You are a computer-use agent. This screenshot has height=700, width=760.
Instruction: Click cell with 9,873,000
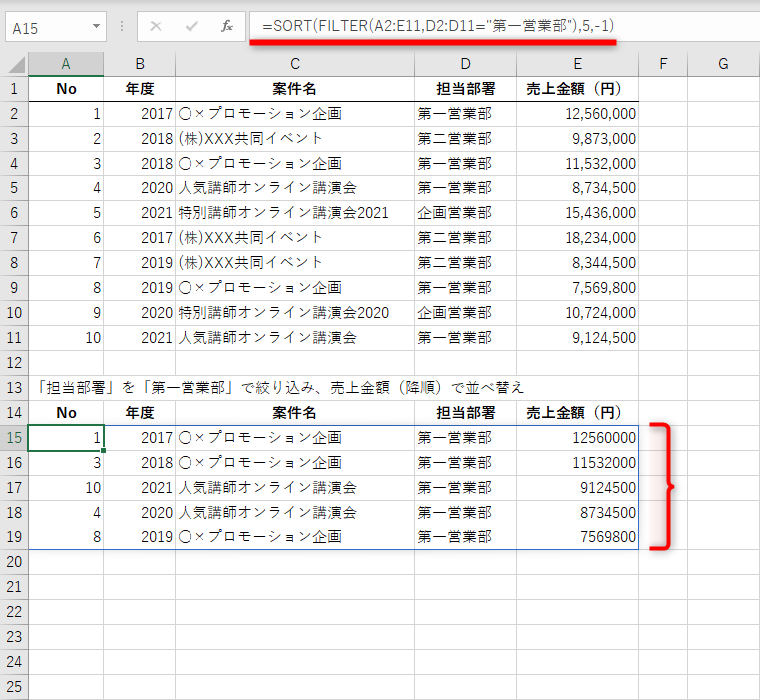point(577,139)
